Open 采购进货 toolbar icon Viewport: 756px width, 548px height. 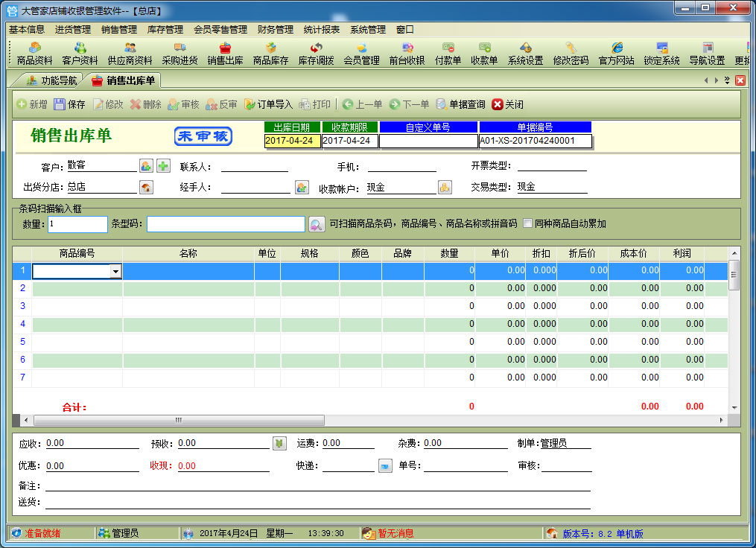coord(180,54)
